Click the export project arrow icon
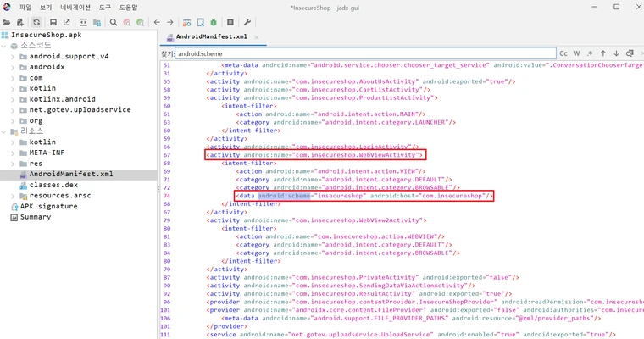Viewport: 644px width, 339px height. (x=66, y=23)
